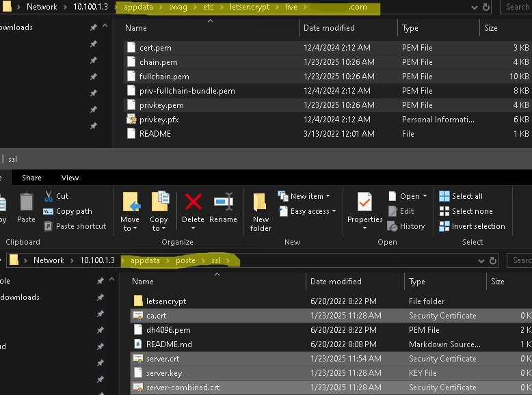Click the server.crt certificate icon

tap(137, 359)
